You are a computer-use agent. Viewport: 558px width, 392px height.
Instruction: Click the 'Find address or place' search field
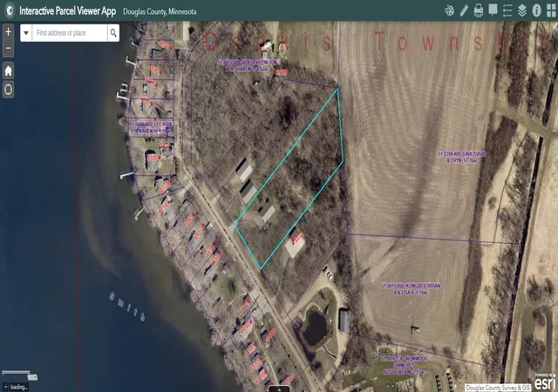pos(70,33)
